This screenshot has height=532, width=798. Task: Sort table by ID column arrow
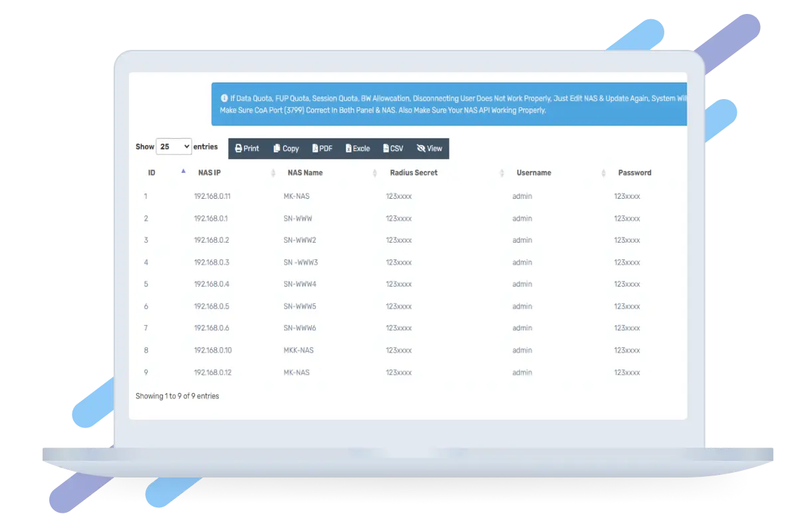[x=184, y=172]
